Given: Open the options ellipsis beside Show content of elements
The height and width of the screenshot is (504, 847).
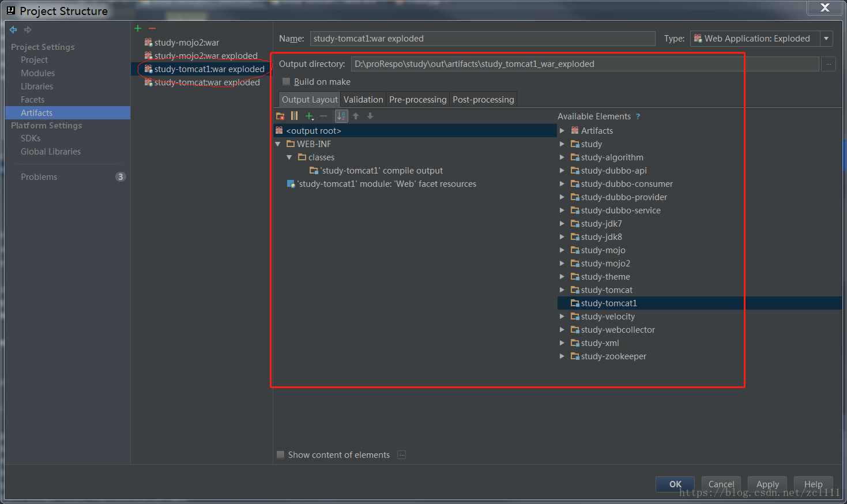Looking at the screenshot, I should coord(402,455).
